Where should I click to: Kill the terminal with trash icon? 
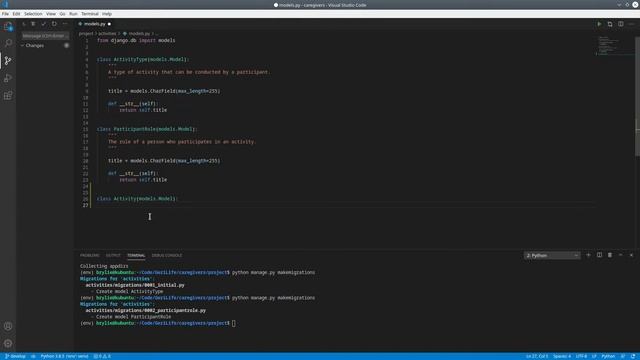coord(610,255)
